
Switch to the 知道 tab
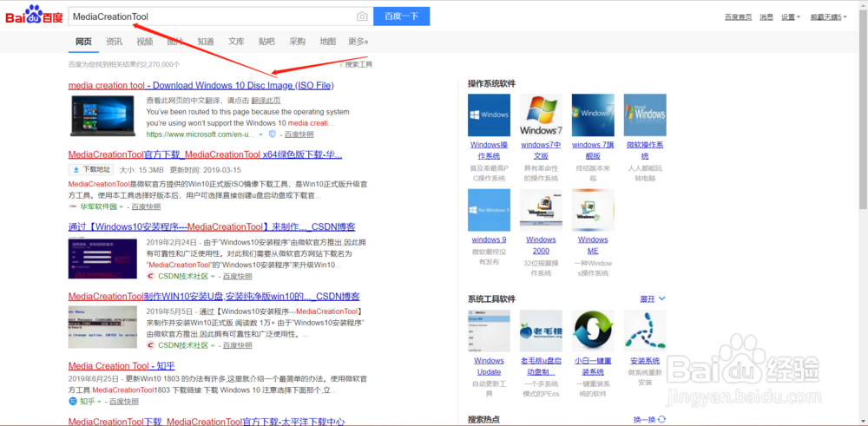[x=206, y=42]
